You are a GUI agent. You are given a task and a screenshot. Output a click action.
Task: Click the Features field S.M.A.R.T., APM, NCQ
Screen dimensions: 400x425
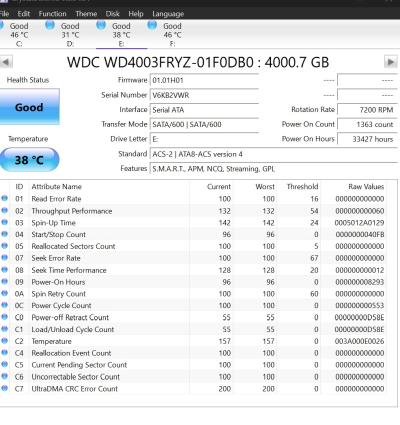(273, 169)
